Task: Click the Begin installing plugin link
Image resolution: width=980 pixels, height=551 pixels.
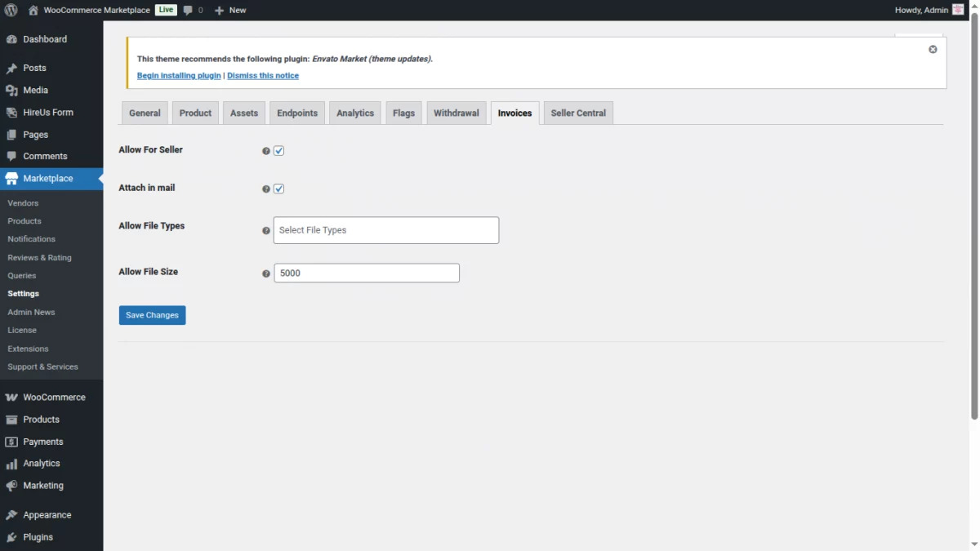Action: click(179, 75)
